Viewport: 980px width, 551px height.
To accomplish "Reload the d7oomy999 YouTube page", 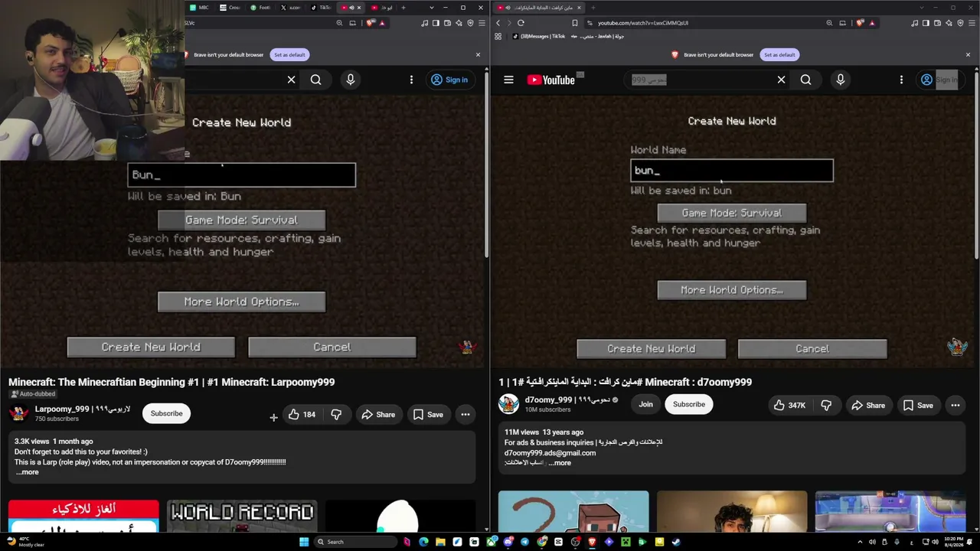I will [x=521, y=23].
